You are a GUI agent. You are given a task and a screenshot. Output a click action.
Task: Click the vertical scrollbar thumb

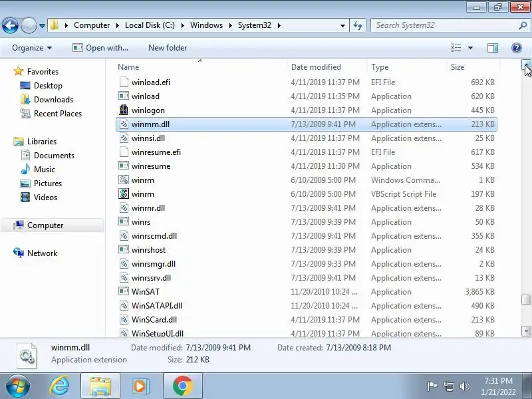tap(526, 300)
